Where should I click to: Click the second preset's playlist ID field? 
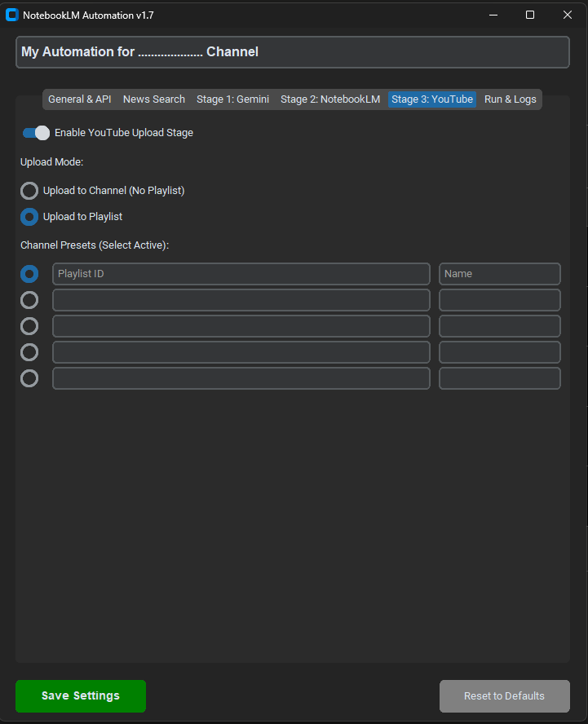tap(241, 300)
